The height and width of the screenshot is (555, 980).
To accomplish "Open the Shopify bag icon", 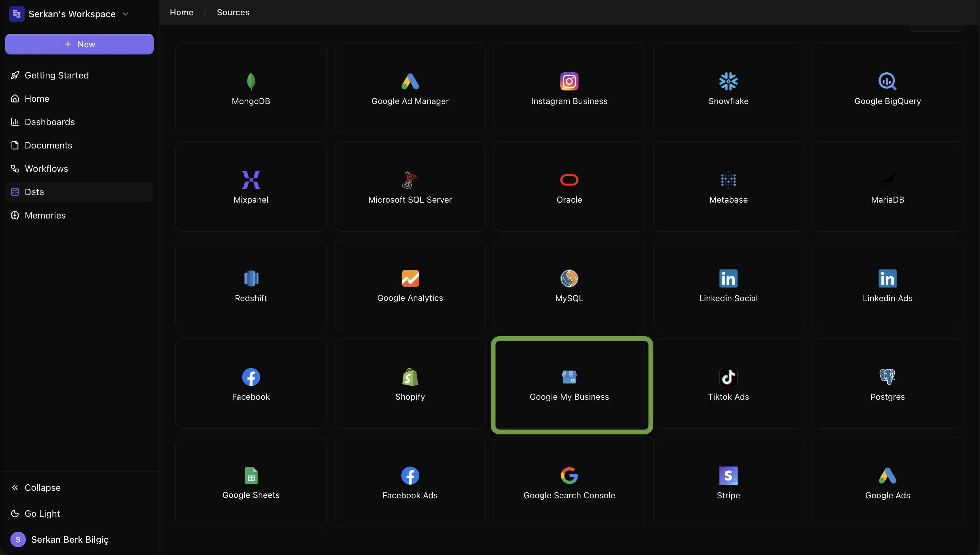I will click(x=410, y=377).
